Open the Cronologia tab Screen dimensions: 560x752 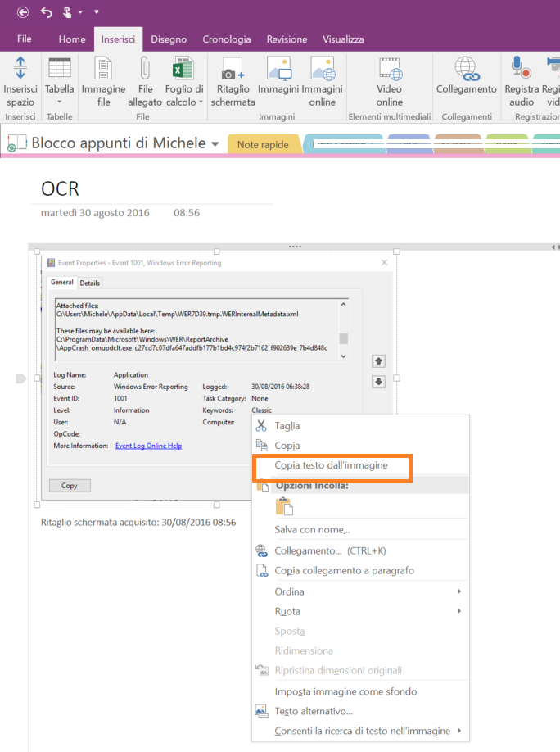(226, 39)
